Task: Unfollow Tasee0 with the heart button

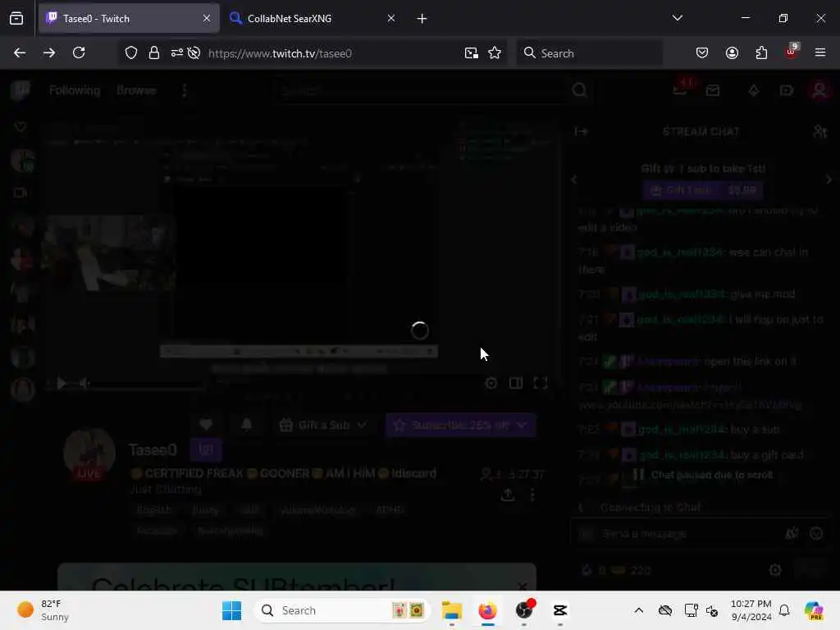Action: 206,426
